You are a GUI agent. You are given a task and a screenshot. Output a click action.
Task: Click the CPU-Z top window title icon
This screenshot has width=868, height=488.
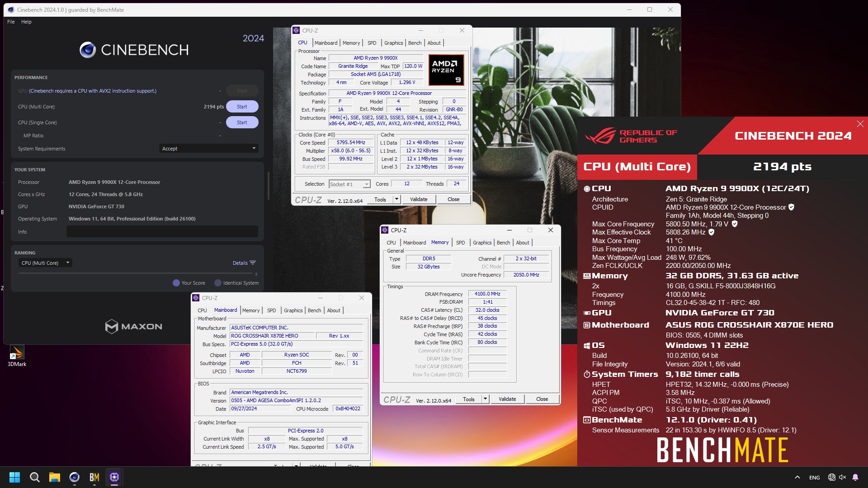pos(296,30)
